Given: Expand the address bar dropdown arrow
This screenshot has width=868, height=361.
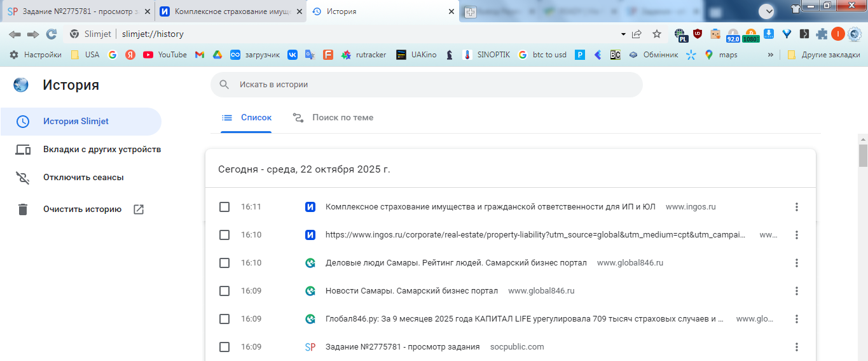Looking at the screenshot, I should tap(623, 34).
